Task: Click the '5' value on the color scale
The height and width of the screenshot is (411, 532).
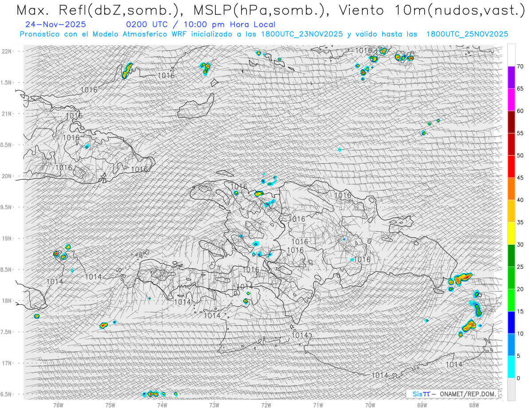Action: tap(518, 356)
